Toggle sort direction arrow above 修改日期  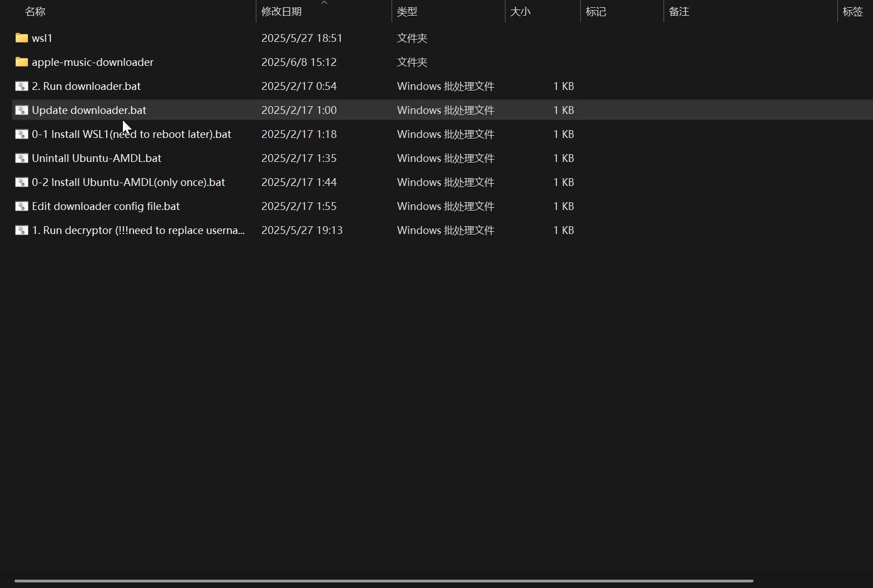(324, 3)
